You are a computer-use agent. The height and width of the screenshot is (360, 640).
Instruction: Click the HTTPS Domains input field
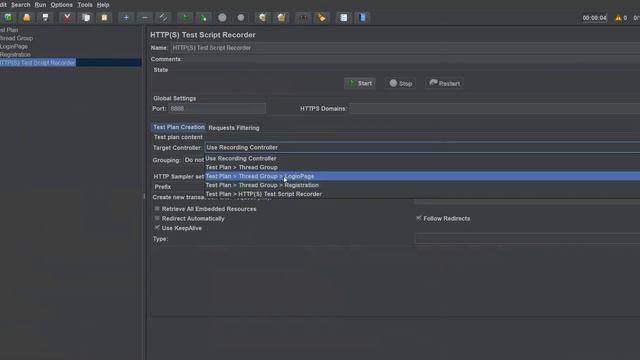click(495, 109)
